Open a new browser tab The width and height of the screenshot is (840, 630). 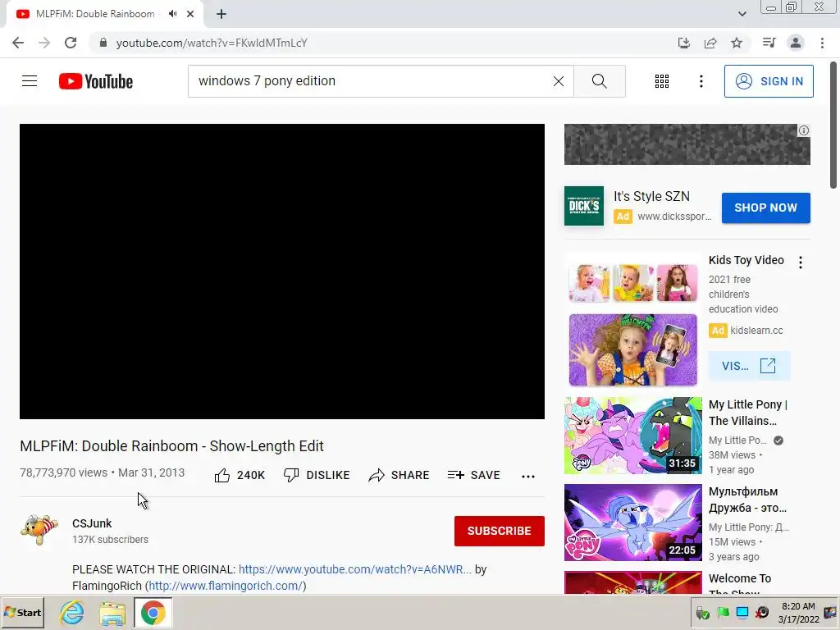(221, 14)
